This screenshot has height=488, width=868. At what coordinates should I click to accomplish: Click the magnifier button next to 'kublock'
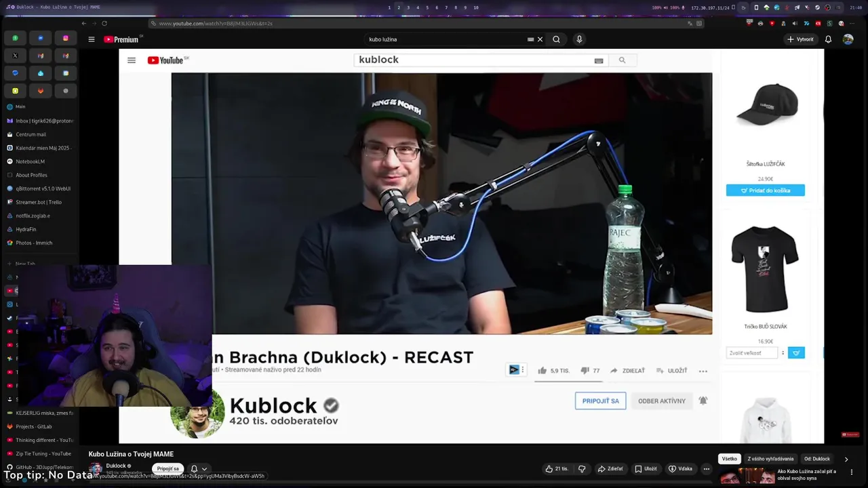(x=622, y=60)
